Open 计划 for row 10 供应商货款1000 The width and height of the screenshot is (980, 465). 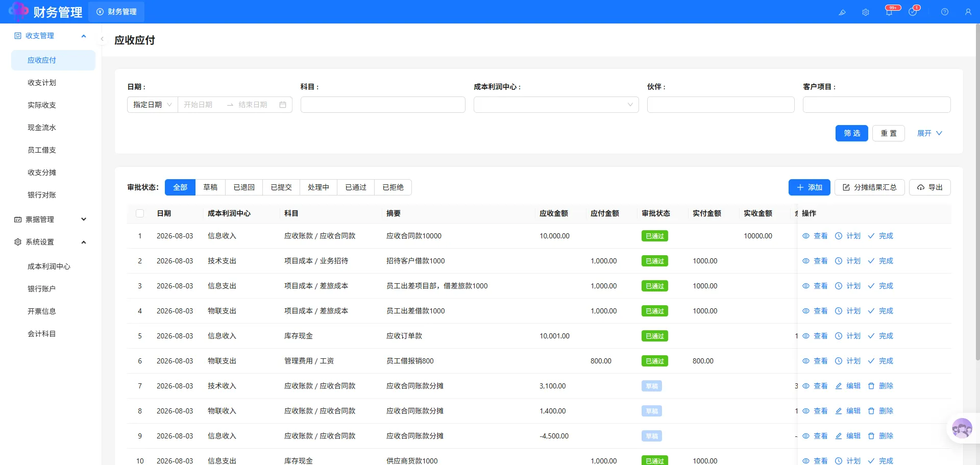848,461
